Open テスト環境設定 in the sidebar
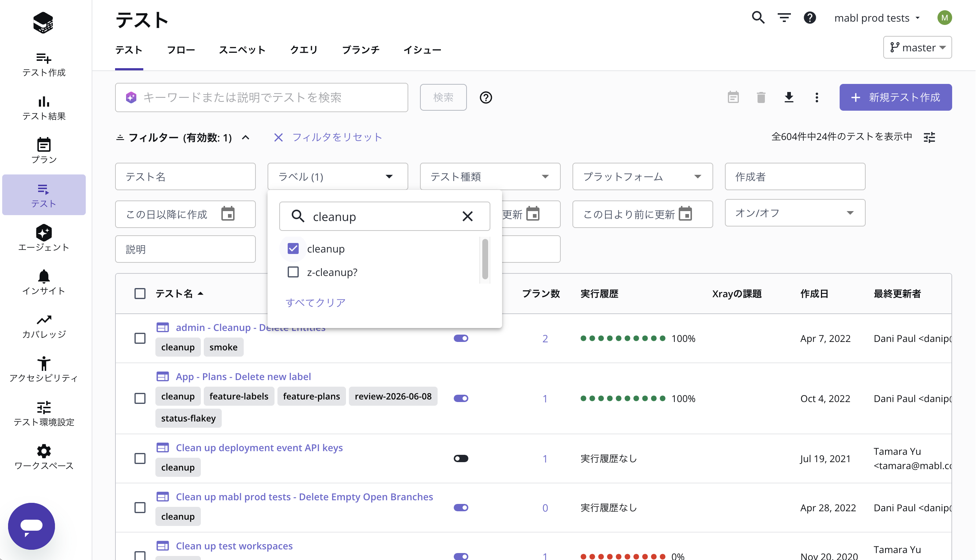The width and height of the screenshot is (980, 560). (x=44, y=415)
